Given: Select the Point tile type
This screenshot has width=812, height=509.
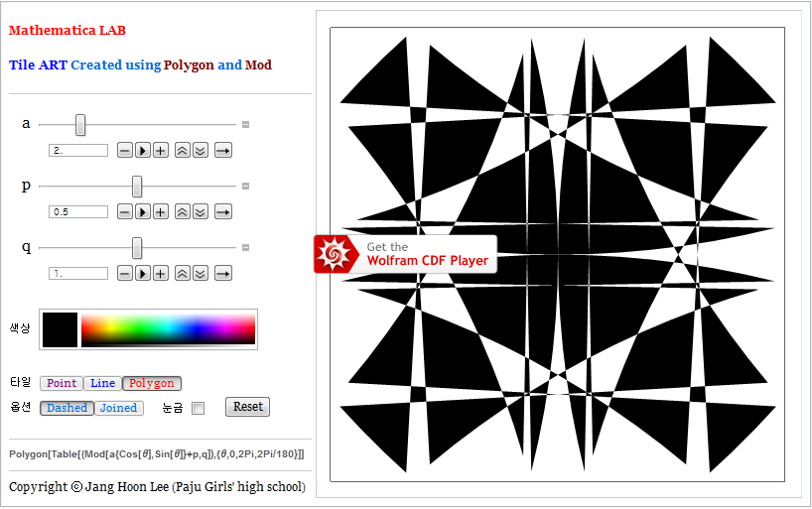Looking at the screenshot, I should pyautogui.click(x=62, y=383).
